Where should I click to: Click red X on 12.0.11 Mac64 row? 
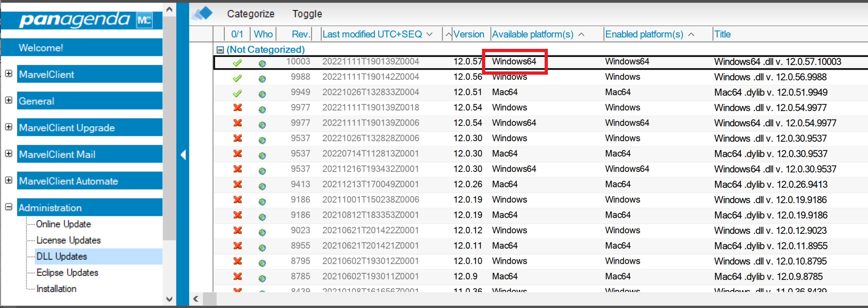(237, 246)
